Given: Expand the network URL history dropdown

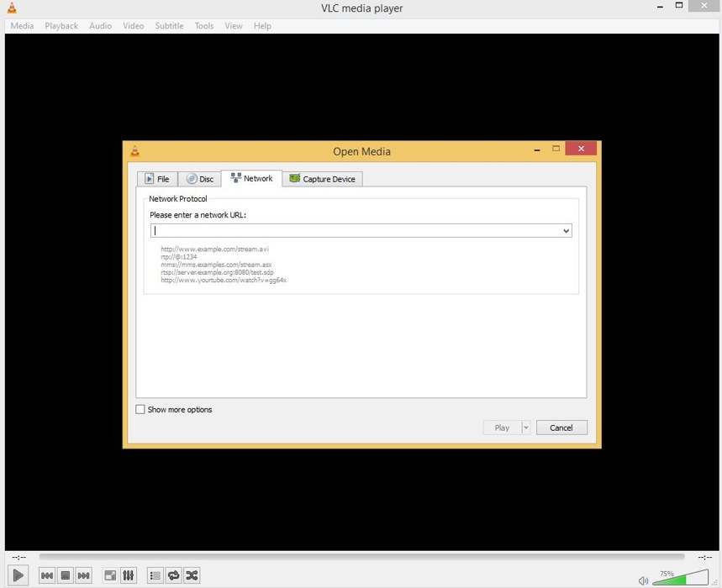Looking at the screenshot, I should pyautogui.click(x=566, y=231).
